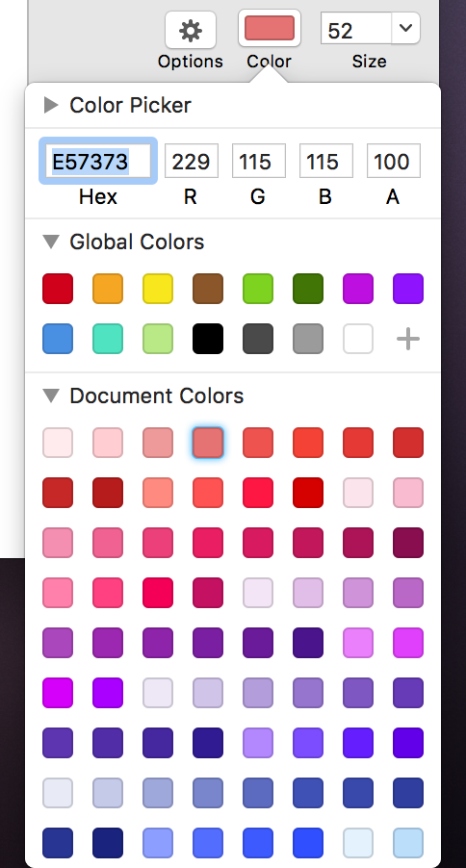Click the R value field showing 229
The height and width of the screenshot is (868, 466).
192,161
